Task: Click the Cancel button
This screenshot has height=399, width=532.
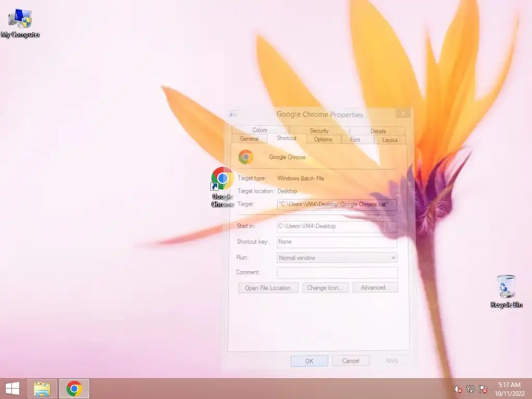Action: [351, 361]
